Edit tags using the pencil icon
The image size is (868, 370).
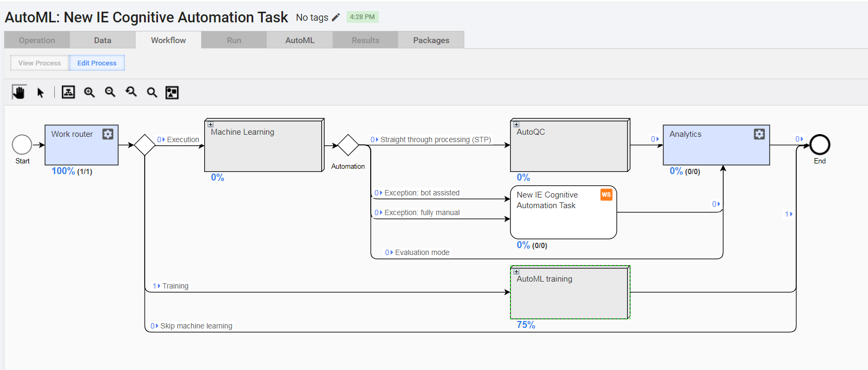click(x=336, y=18)
